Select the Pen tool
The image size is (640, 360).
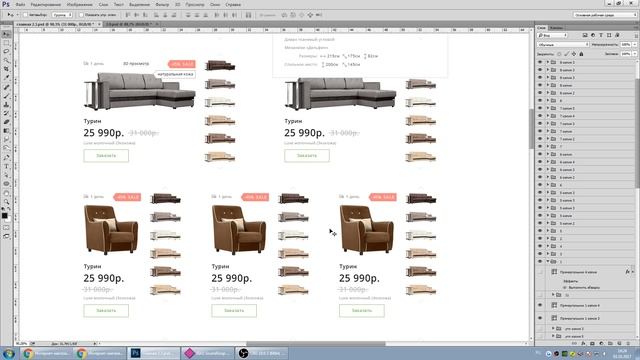tap(6, 158)
